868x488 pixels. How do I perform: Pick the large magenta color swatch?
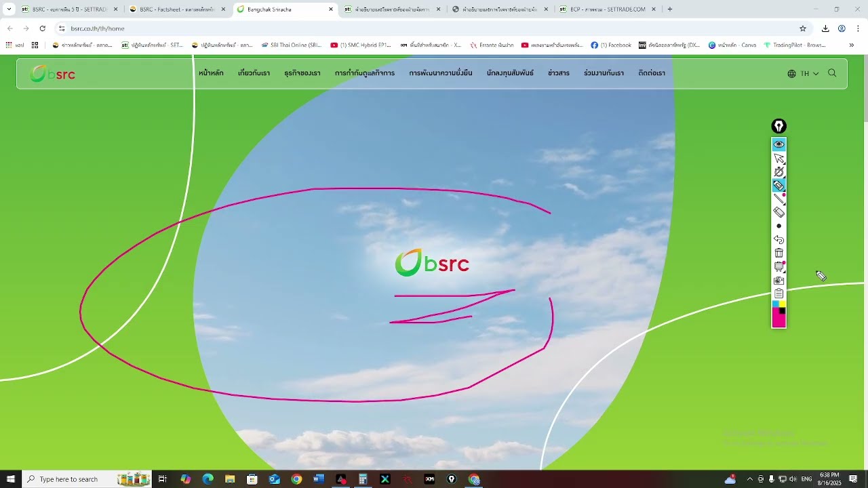778,321
